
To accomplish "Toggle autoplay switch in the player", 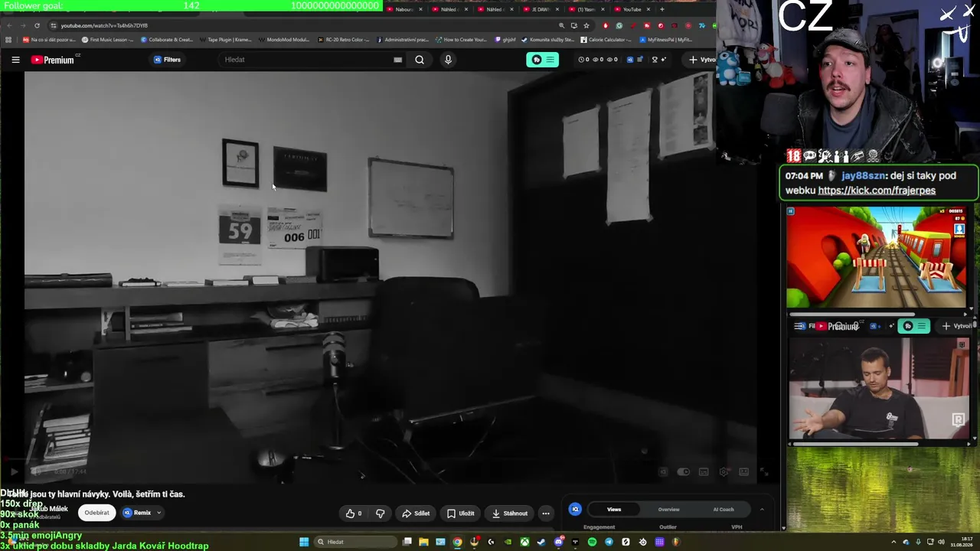I will coord(684,472).
